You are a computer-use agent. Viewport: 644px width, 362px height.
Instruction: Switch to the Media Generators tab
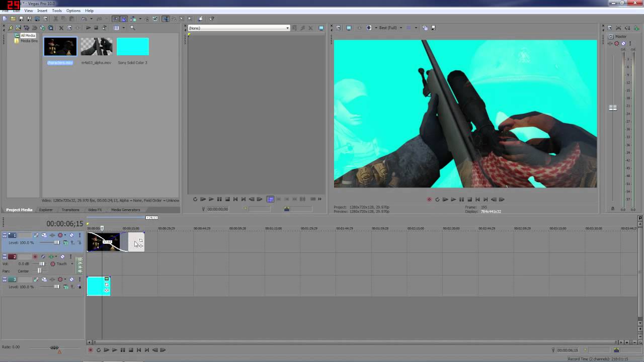(x=126, y=210)
